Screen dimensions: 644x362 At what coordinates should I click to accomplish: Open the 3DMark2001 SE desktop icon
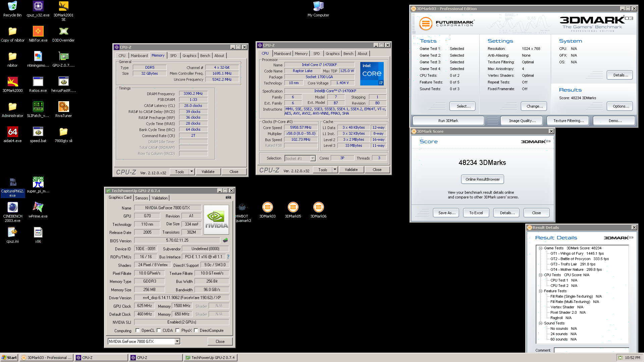[63, 11]
